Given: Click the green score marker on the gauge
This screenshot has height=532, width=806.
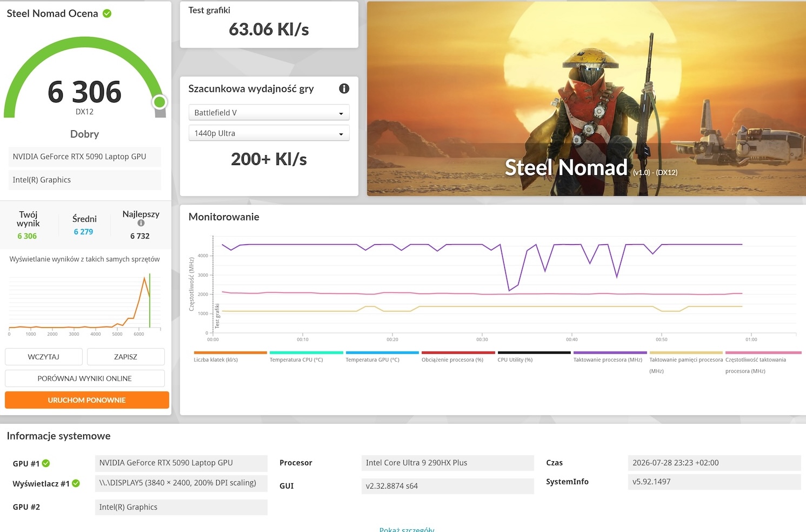Looking at the screenshot, I should pos(159,102).
